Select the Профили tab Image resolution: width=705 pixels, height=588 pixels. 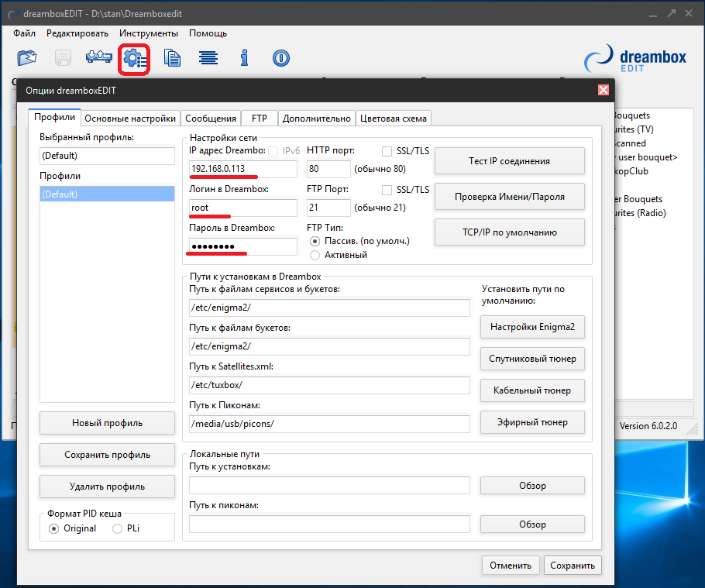(54, 117)
